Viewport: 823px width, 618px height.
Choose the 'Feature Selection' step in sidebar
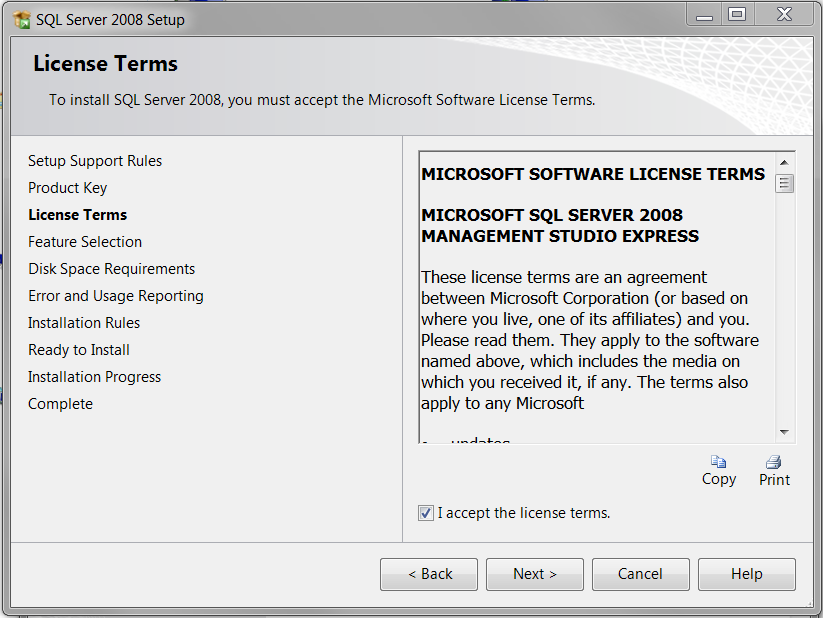point(85,242)
